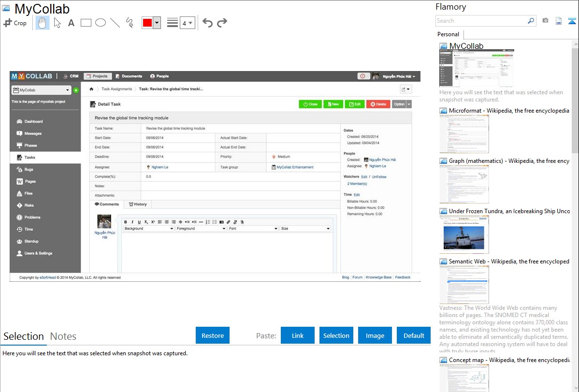Click the Feedback footer link
The width and height of the screenshot is (579, 392).
click(x=403, y=277)
